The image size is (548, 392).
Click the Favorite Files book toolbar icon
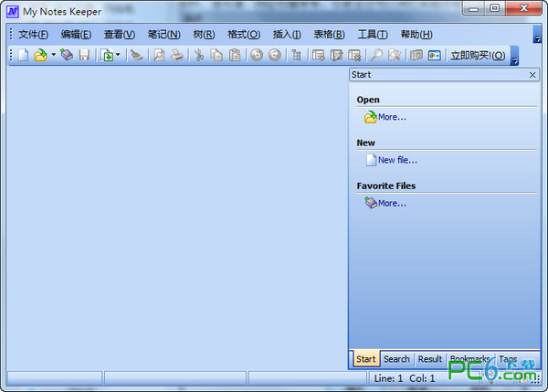point(67,55)
